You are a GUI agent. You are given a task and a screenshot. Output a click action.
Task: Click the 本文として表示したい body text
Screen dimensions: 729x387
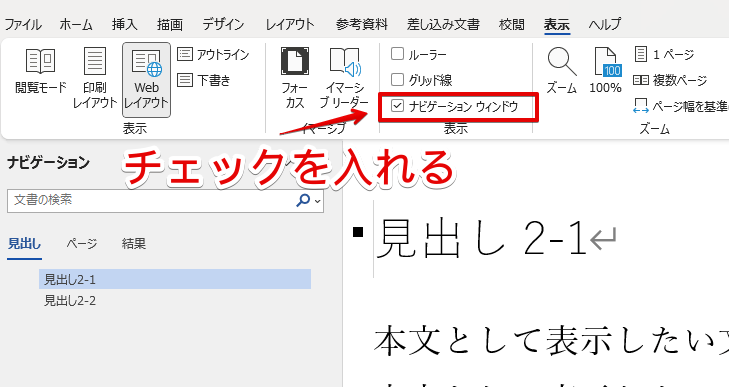(550, 341)
